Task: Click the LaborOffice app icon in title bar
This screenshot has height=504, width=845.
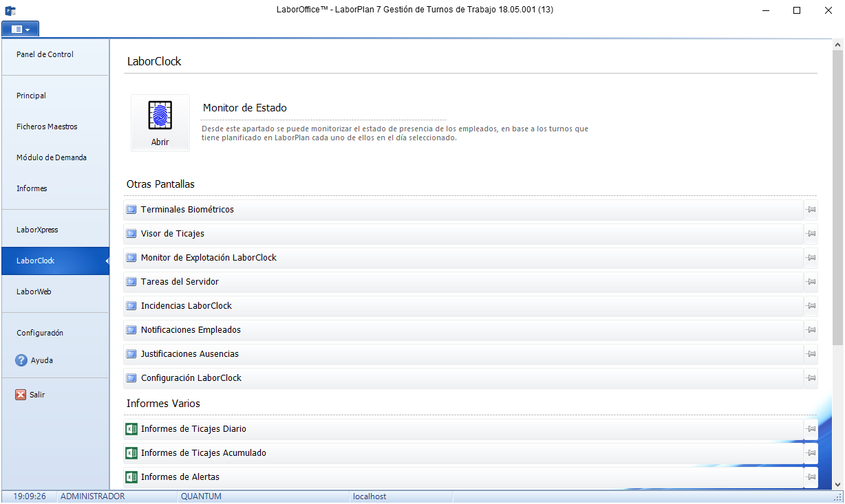Action: click(x=10, y=10)
